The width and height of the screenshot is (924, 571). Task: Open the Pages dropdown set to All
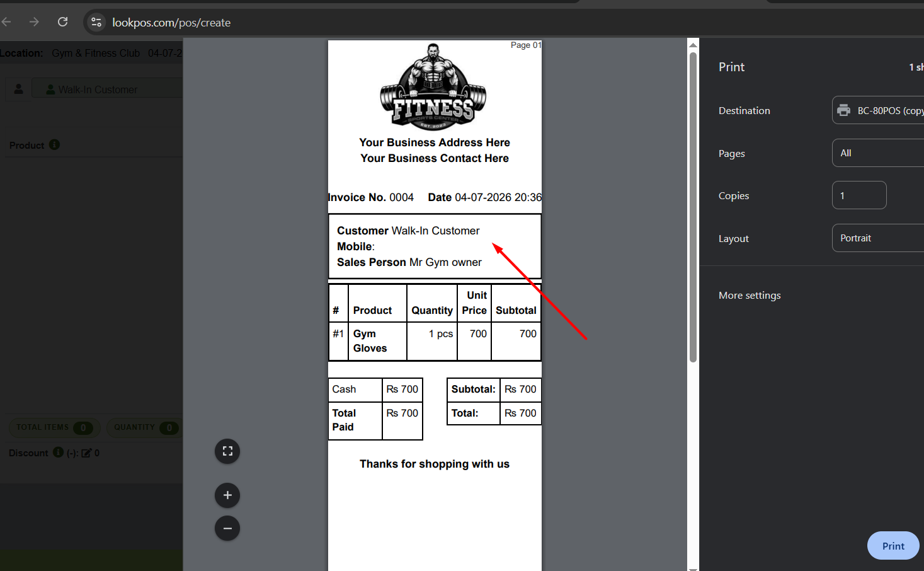(x=878, y=153)
